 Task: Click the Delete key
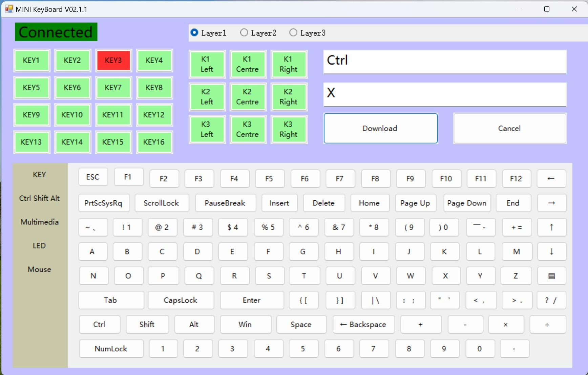coord(324,203)
